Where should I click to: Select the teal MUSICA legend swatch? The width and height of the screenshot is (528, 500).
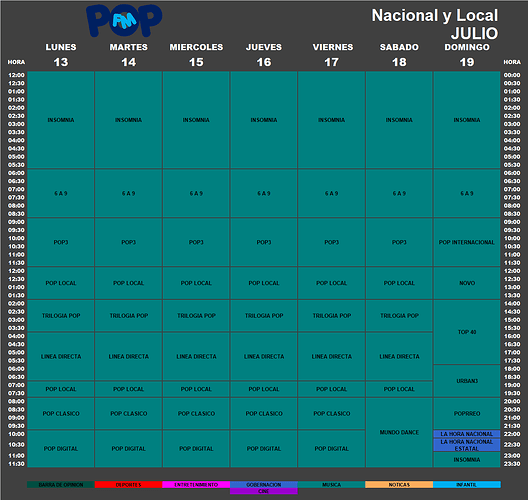click(x=331, y=485)
